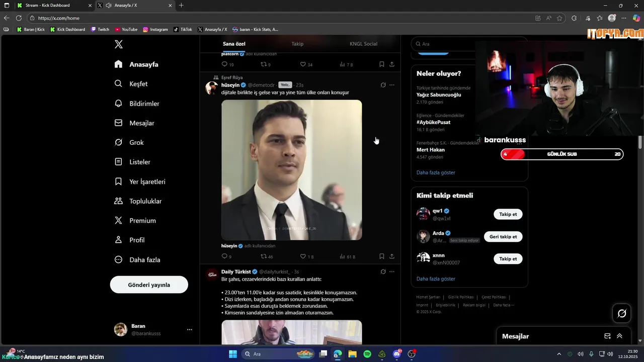The width and height of the screenshot is (644, 362).
Task: Share hüseyin's post
Action: 392,256
